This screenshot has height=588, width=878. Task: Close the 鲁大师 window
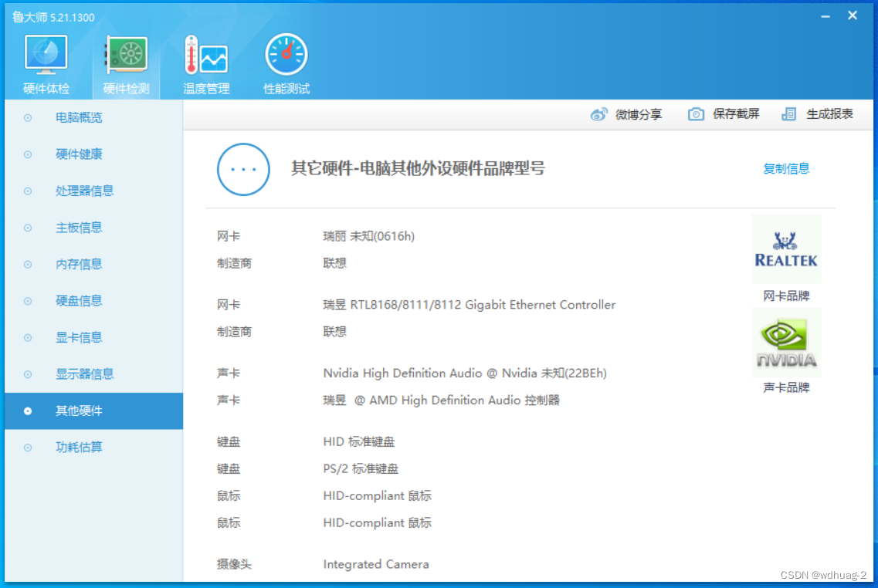[x=853, y=15]
